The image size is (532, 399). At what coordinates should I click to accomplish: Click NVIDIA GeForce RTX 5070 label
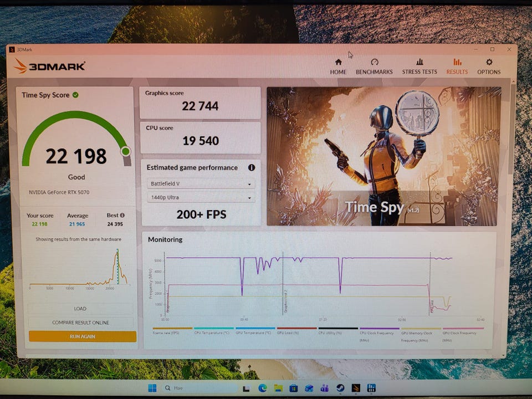59,192
